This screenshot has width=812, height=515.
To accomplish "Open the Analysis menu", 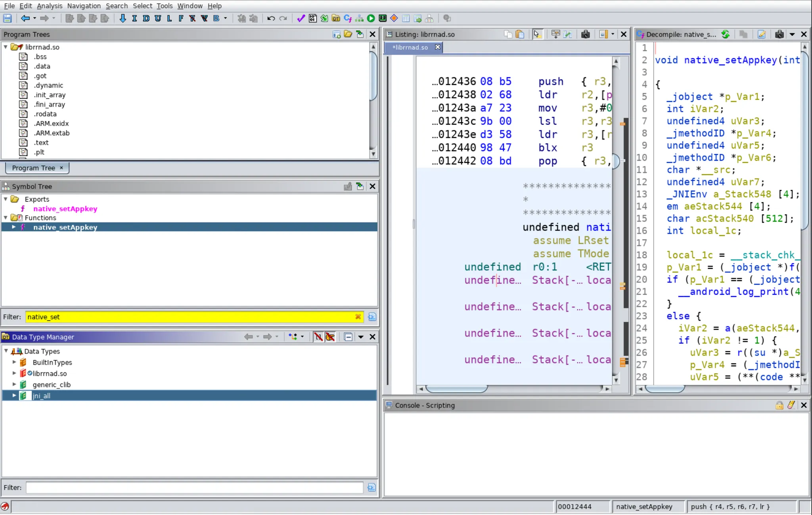I will click(x=50, y=6).
